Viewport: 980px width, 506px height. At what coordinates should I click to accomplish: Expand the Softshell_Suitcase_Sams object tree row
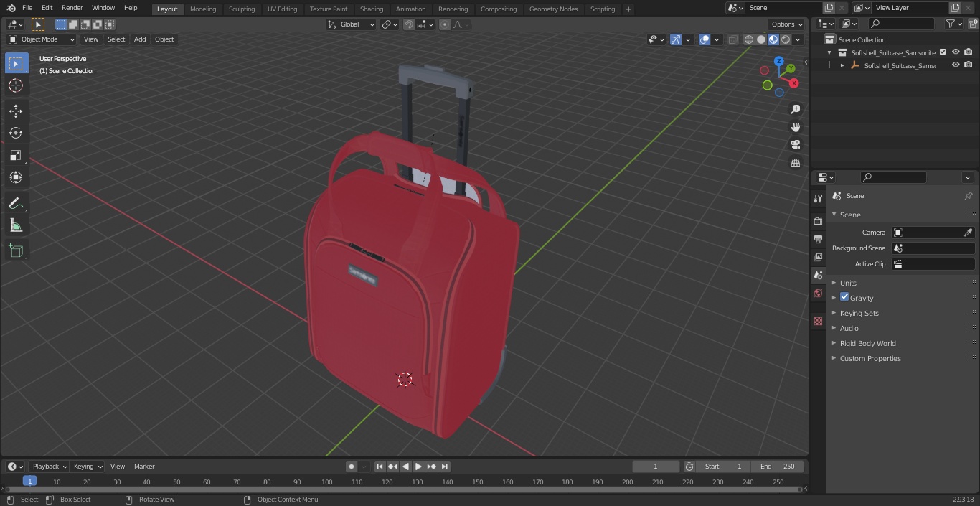coord(842,65)
